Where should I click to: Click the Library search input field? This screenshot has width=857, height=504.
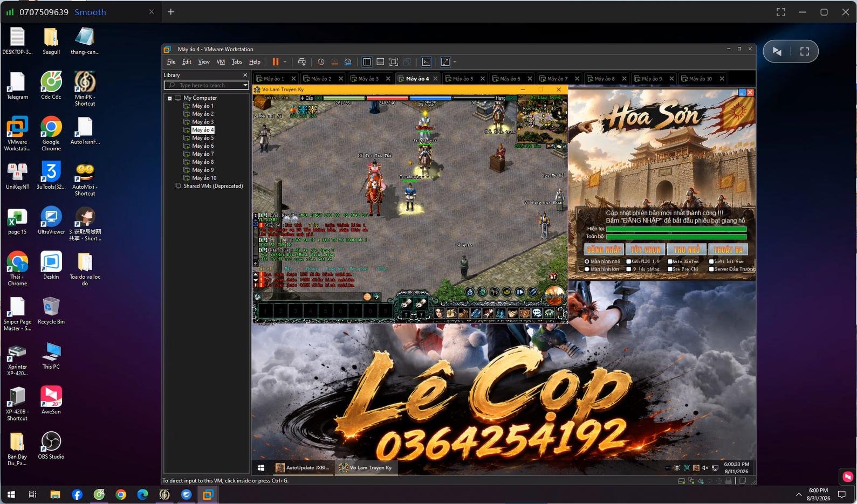[x=208, y=85]
